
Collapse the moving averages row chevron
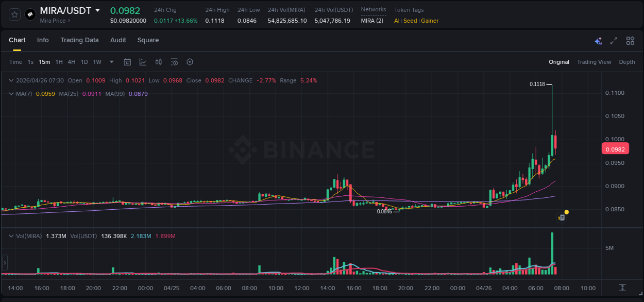(11, 94)
